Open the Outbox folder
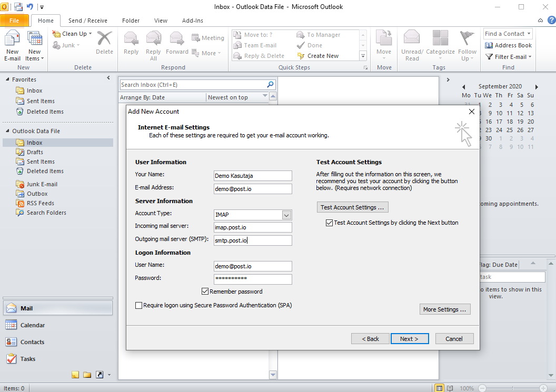This screenshot has width=556, height=392. (x=37, y=194)
